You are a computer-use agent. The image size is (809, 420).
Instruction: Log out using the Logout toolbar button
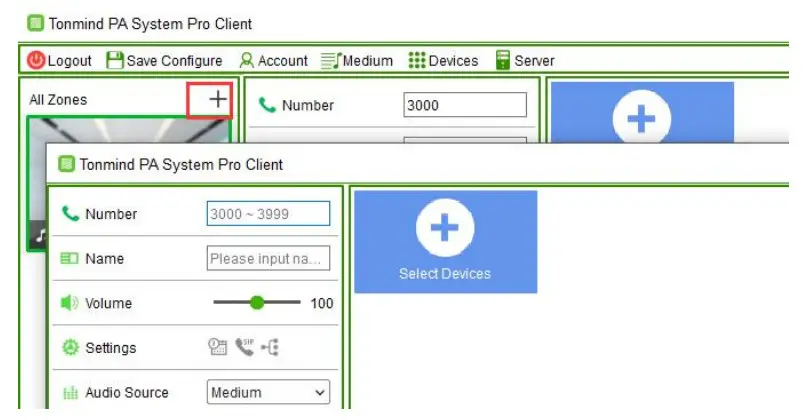pyautogui.click(x=59, y=60)
